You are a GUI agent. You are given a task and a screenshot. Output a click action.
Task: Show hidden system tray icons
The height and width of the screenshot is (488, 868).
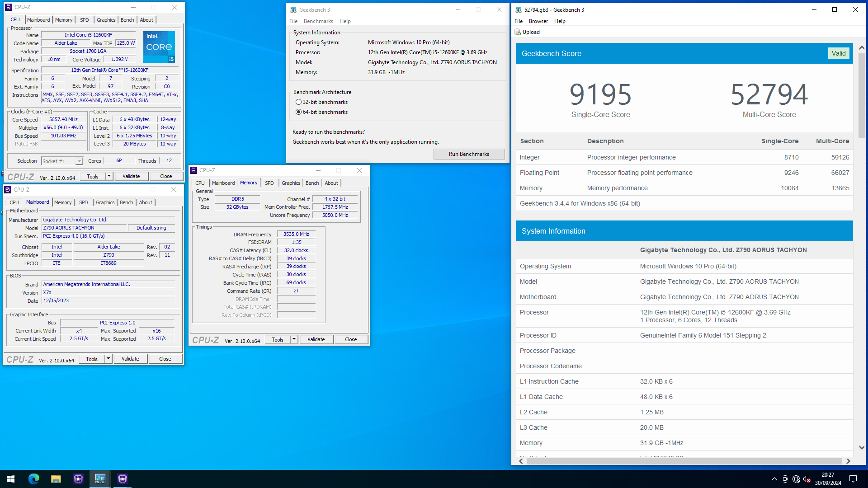pyautogui.click(x=774, y=479)
